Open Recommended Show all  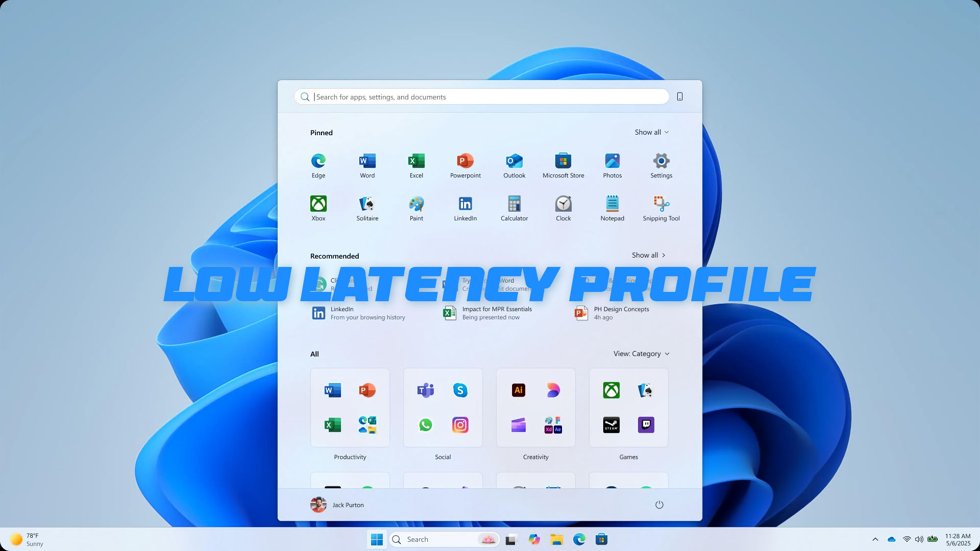coord(649,255)
